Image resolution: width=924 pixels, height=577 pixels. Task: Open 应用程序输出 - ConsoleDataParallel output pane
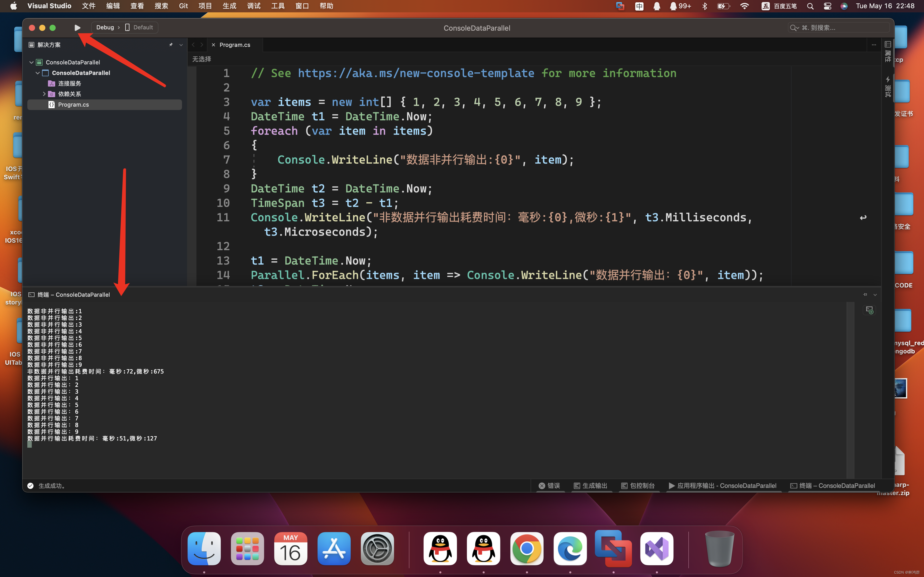coord(722,485)
